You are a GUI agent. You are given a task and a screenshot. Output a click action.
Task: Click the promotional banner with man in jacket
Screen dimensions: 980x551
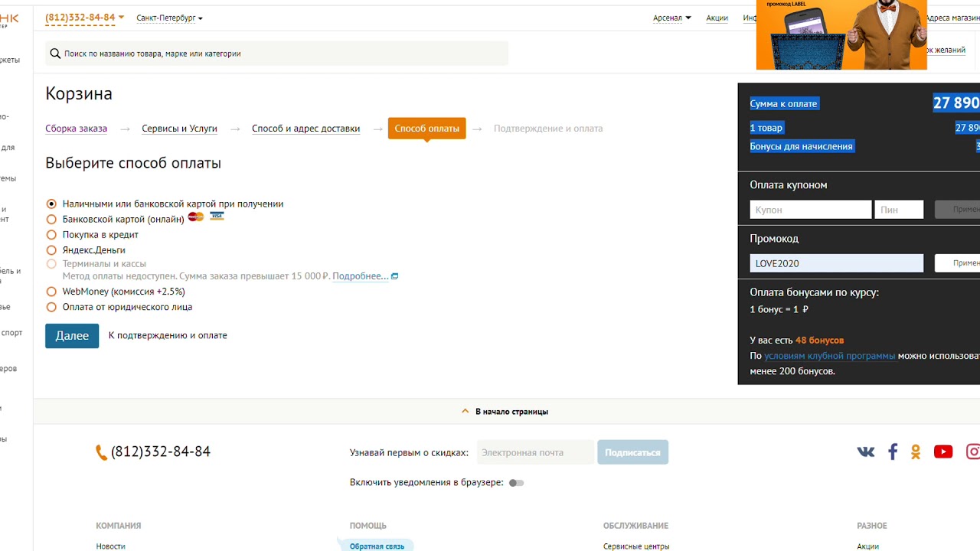841,35
